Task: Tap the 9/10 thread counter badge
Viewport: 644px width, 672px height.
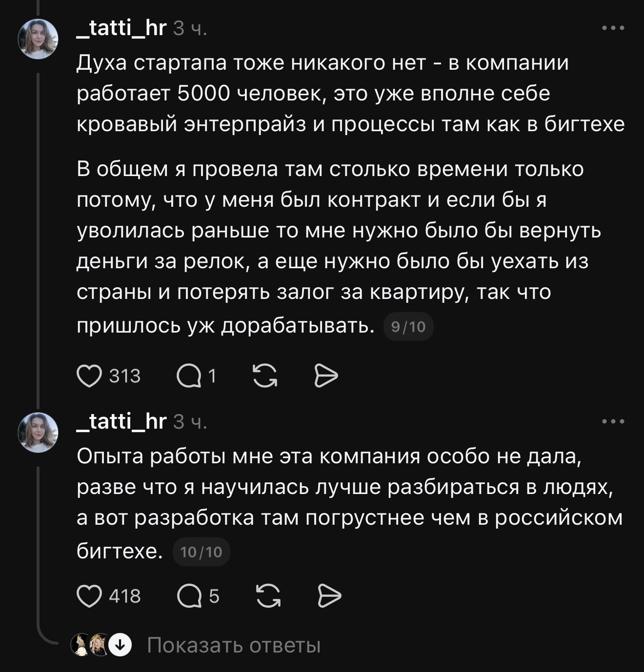Action: pos(408,326)
